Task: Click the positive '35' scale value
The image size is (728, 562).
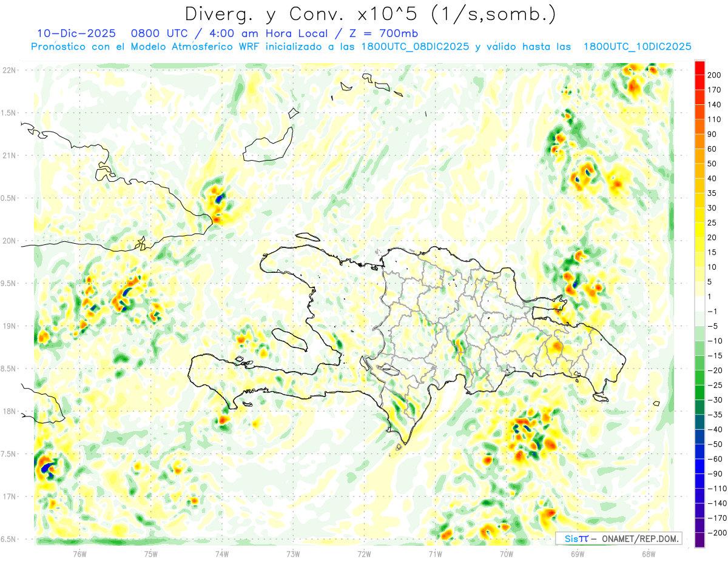Action: pyautogui.click(x=713, y=193)
